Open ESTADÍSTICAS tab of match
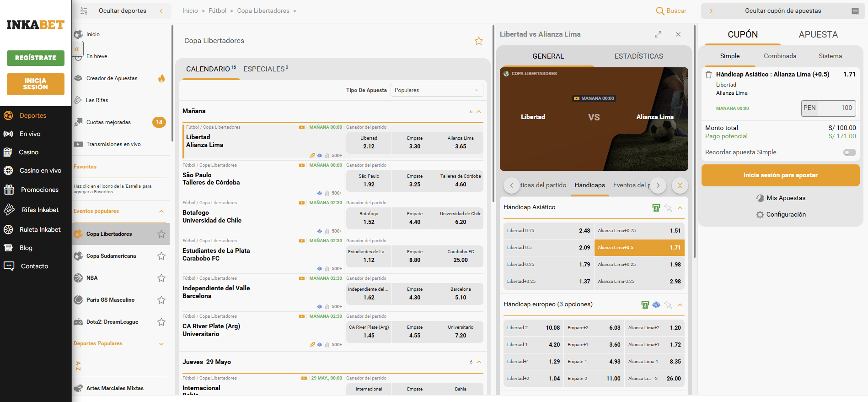 click(638, 56)
